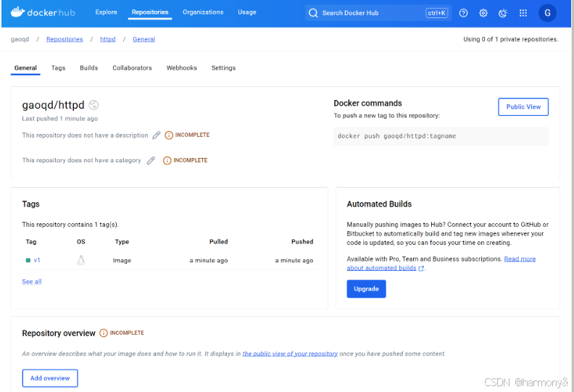
Task: Click the Upgrade button
Action: [x=367, y=289]
